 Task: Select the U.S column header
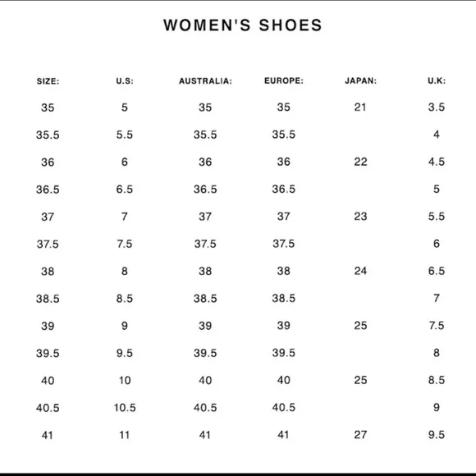pyautogui.click(x=125, y=81)
